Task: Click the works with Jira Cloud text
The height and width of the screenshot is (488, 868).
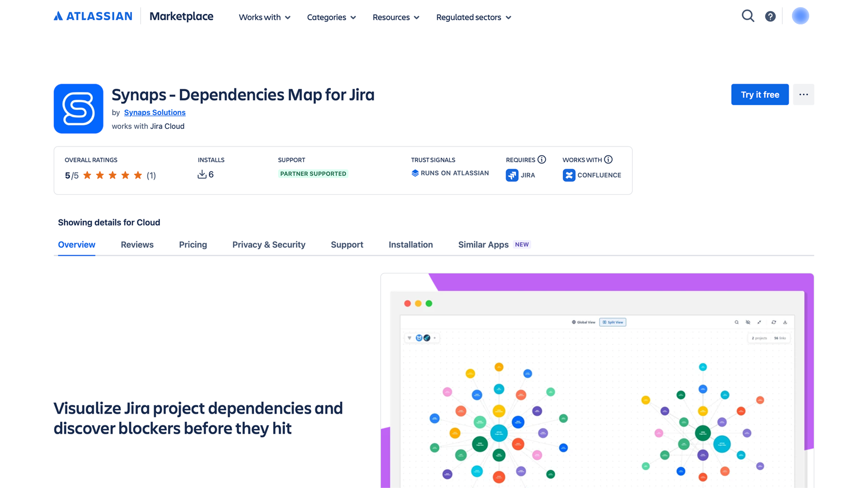Action: coord(148,126)
